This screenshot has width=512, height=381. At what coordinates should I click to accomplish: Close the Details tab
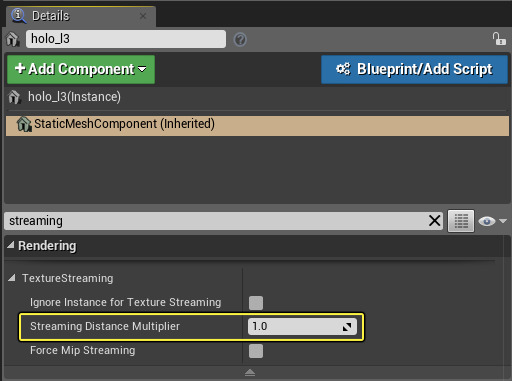click(x=143, y=16)
